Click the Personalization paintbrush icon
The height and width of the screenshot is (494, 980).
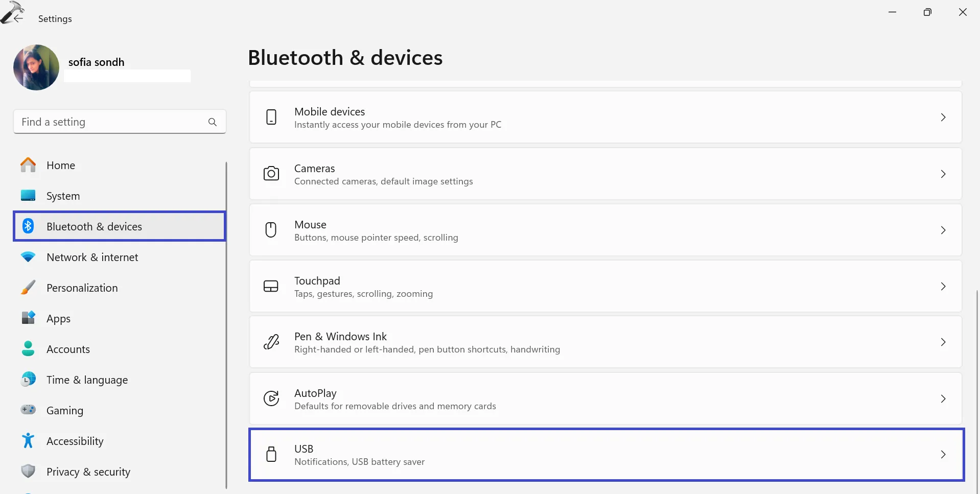(x=28, y=287)
